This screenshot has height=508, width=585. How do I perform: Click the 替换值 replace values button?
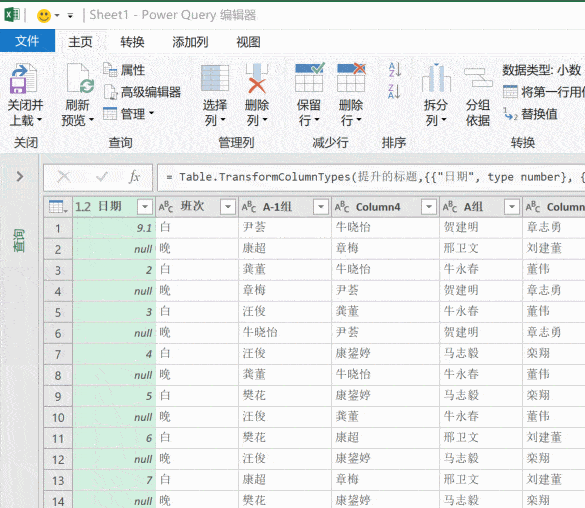[x=530, y=113]
